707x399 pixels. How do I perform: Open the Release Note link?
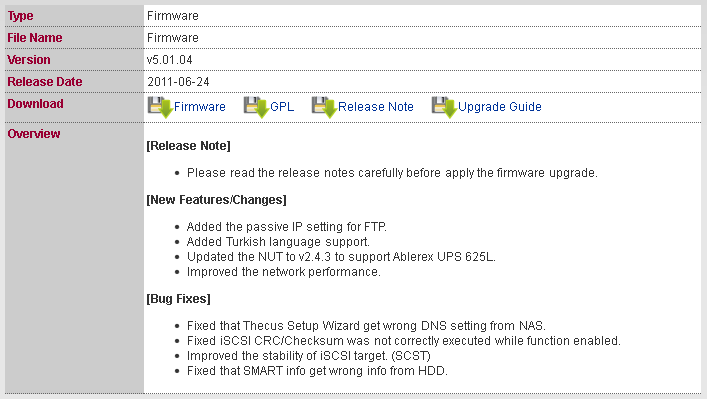point(376,107)
